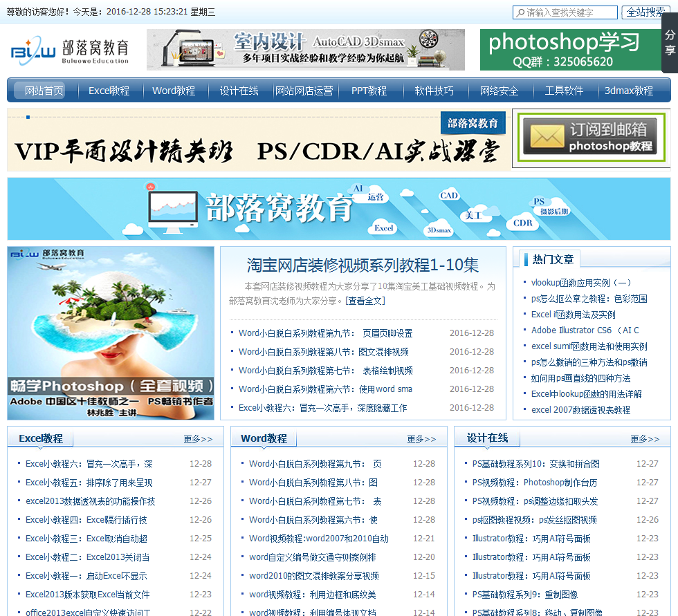
Task: Select Word教程 in the navigation bar
Action: [174, 91]
